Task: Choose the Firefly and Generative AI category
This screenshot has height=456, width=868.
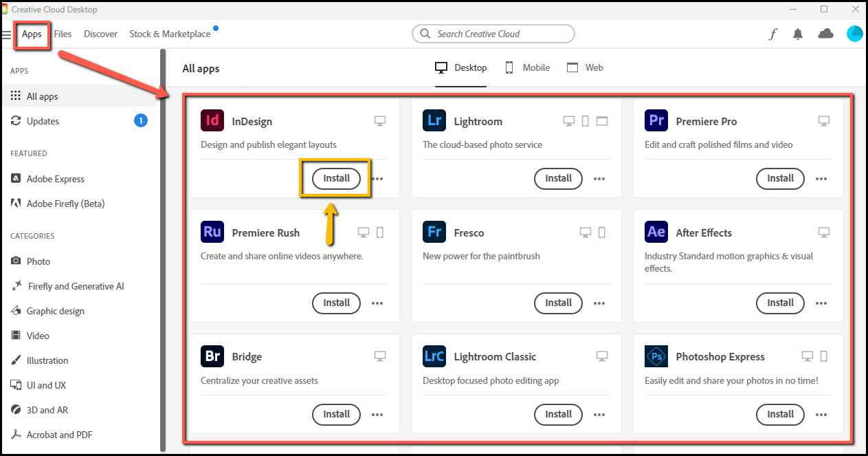Action: pyautogui.click(x=80, y=286)
